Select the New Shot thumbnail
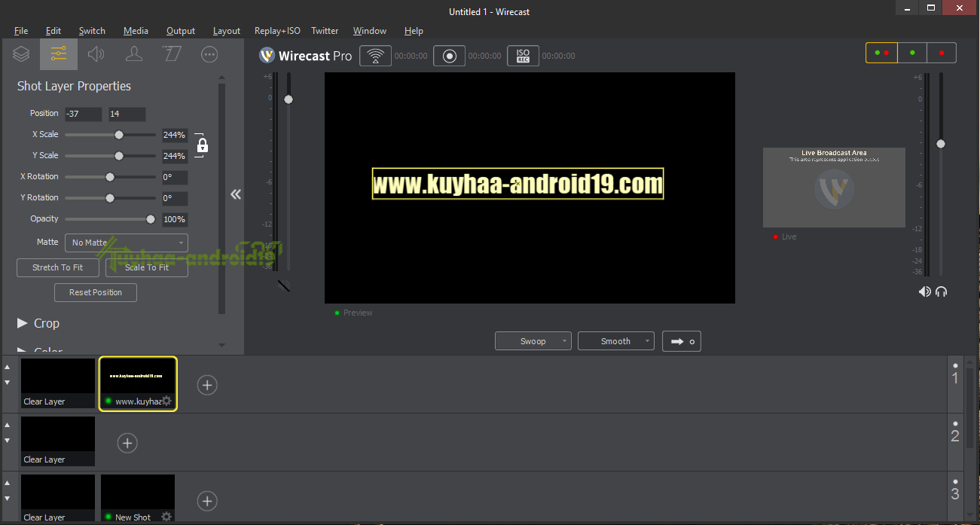980x525 pixels. point(138,499)
